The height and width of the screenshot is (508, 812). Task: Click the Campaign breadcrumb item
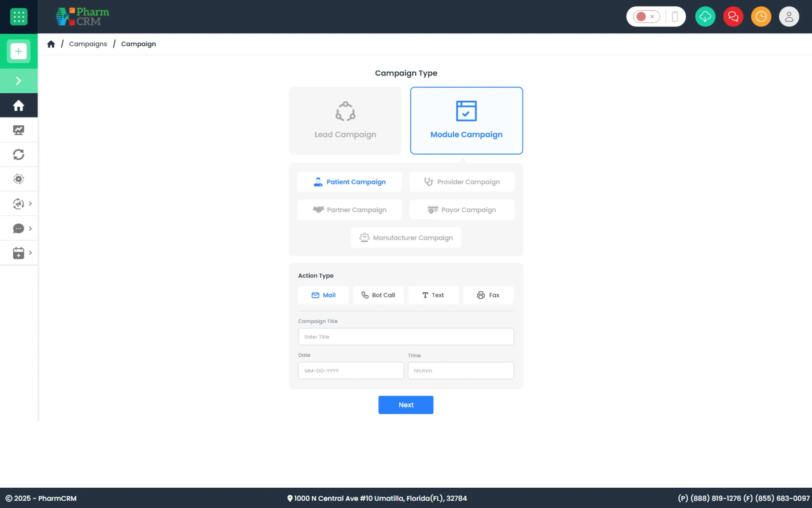(x=139, y=44)
